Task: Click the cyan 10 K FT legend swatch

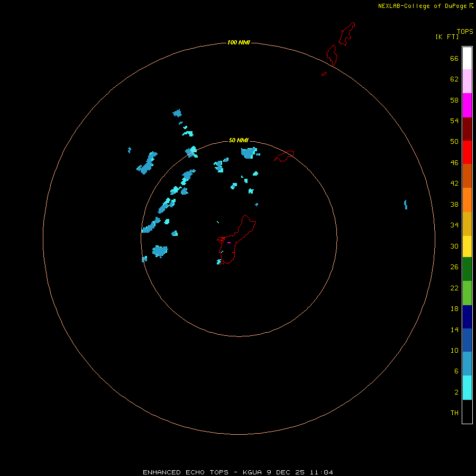Action: (467, 388)
